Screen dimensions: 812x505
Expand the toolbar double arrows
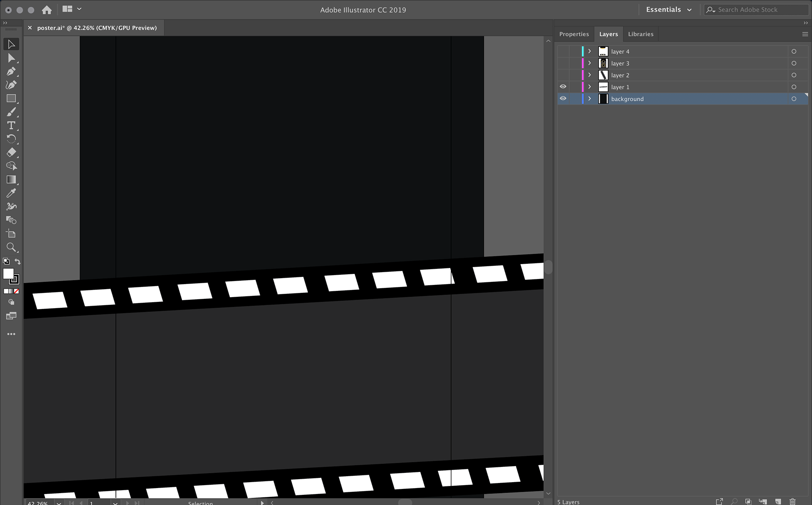[5, 23]
